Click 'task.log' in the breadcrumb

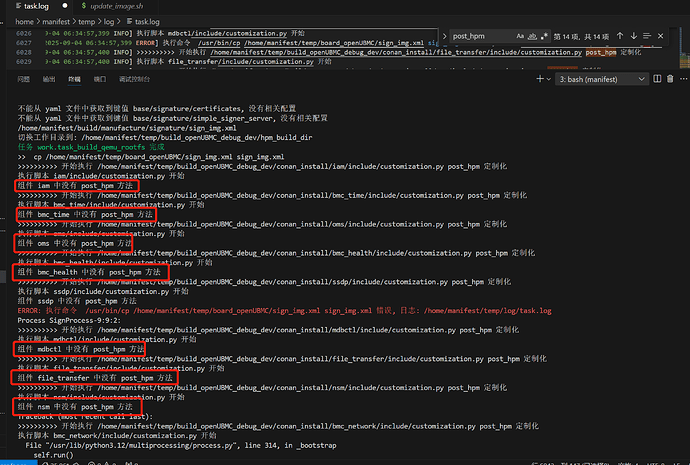point(147,22)
